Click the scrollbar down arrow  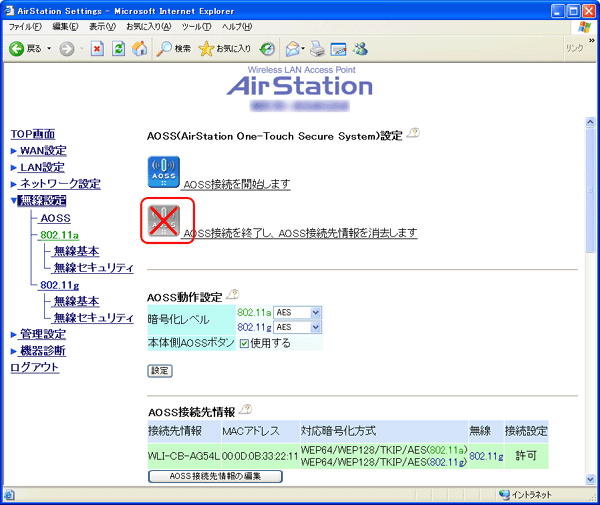pyautogui.click(x=590, y=479)
